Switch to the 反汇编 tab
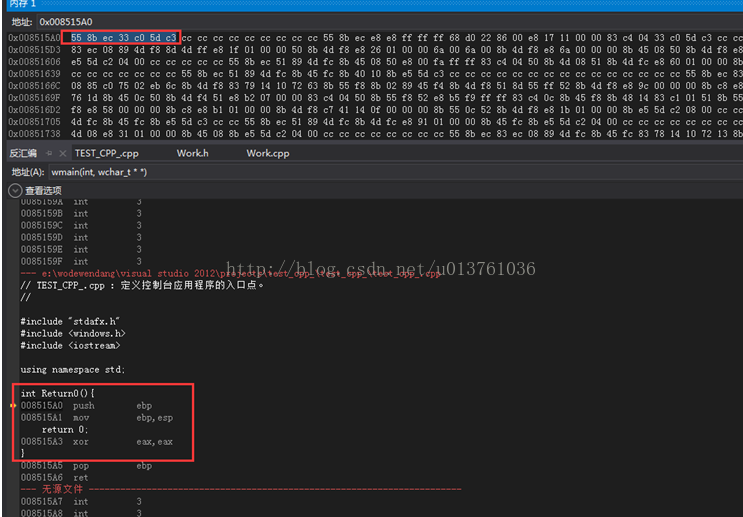743x517 pixels. (x=23, y=153)
